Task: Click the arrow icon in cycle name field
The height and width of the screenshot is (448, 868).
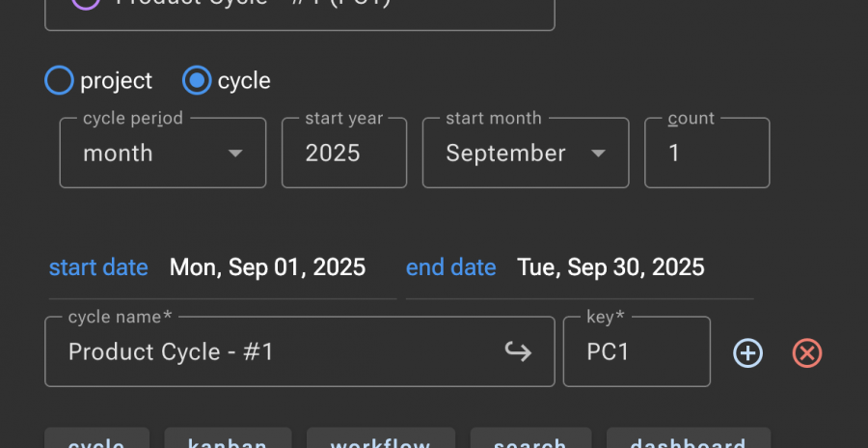Action: pos(519,352)
